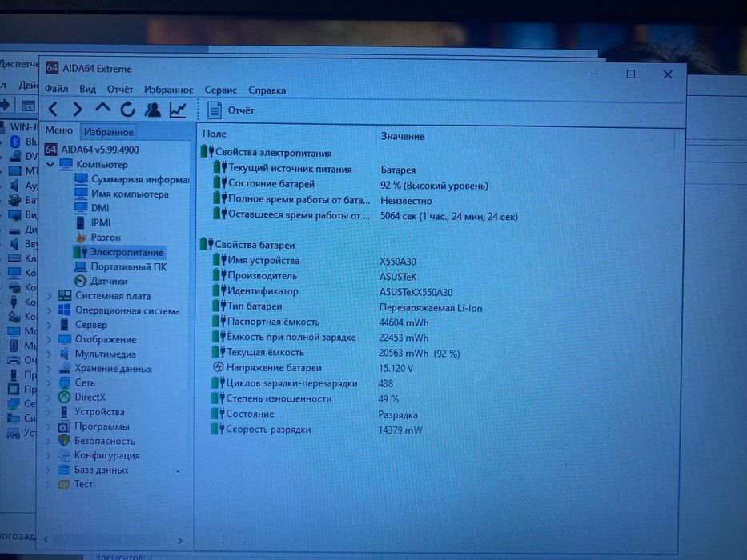Select the Датчики tree item
Image resolution: width=747 pixels, height=560 pixels.
[101, 281]
